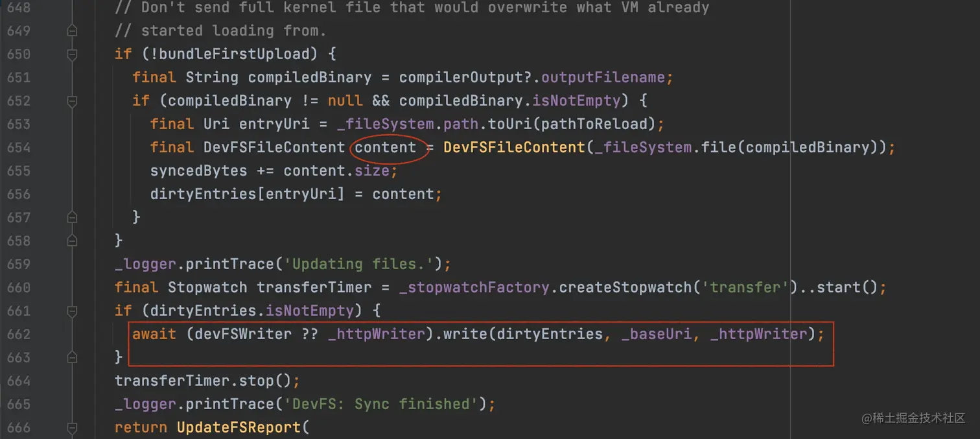980x439 pixels.
Task: Click line number 655 in the gutter
Action: [x=19, y=171]
